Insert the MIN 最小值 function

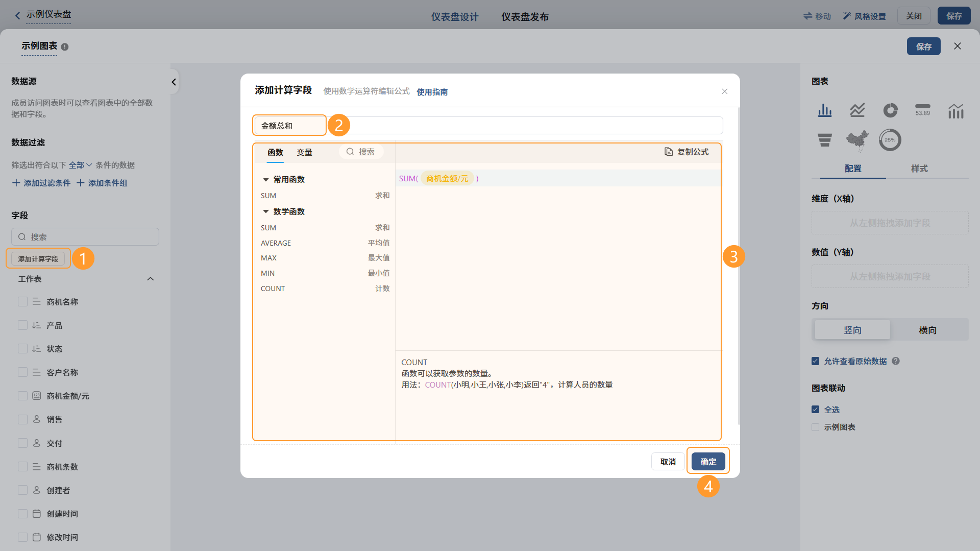pos(325,273)
